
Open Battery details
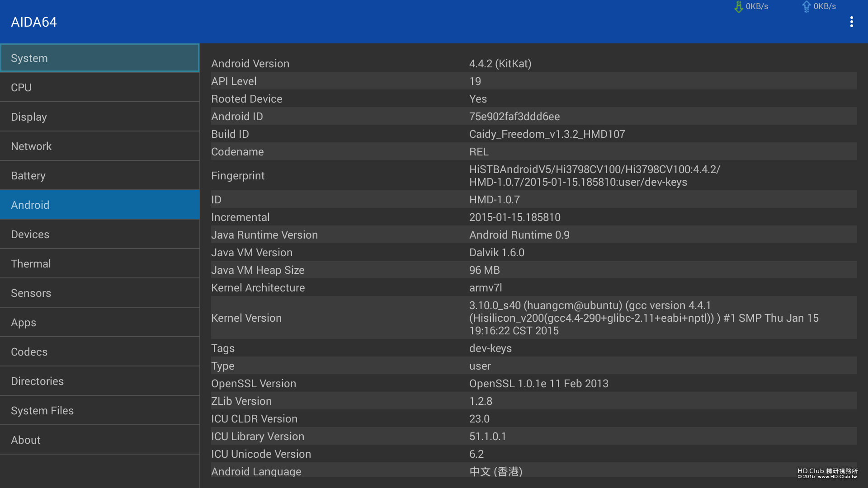click(x=99, y=175)
